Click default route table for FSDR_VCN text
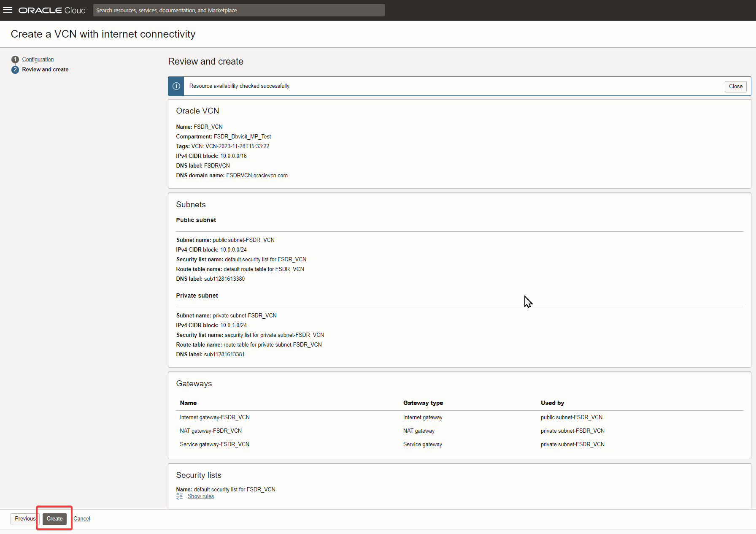Image resolution: width=756 pixels, height=534 pixels. [x=264, y=269]
